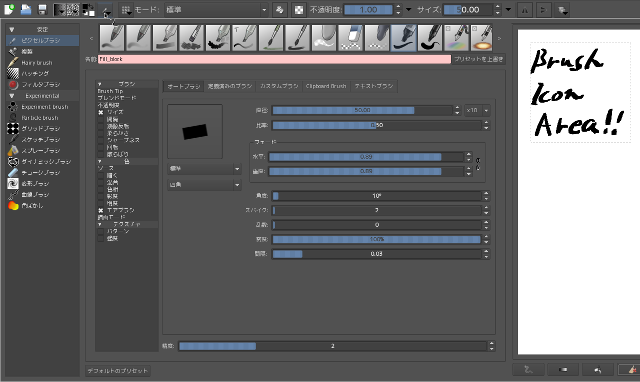
Task: Click the precision slider at panel bottom
Action: pos(333,346)
